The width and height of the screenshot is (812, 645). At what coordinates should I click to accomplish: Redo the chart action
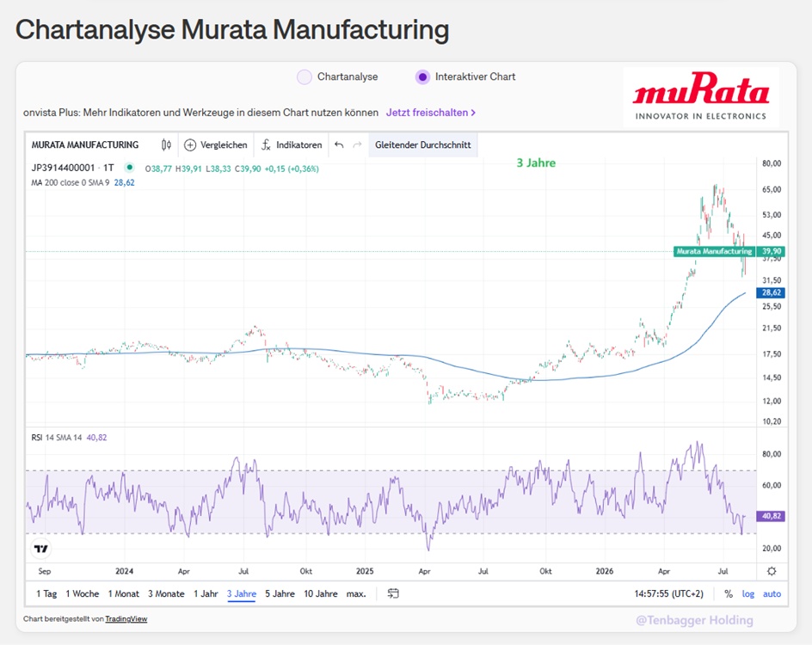[x=357, y=145]
